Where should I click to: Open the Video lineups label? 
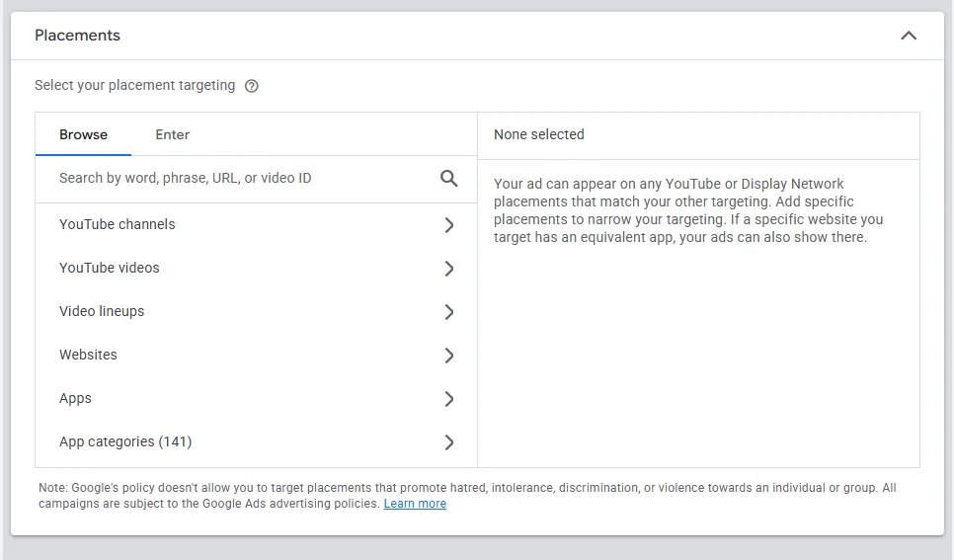[102, 311]
